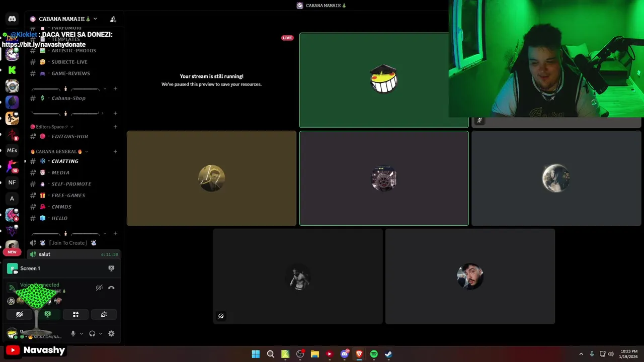The width and height of the screenshot is (644, 362).
Task: Add channel to Editors Space category
Action: (x=115, y=127)
